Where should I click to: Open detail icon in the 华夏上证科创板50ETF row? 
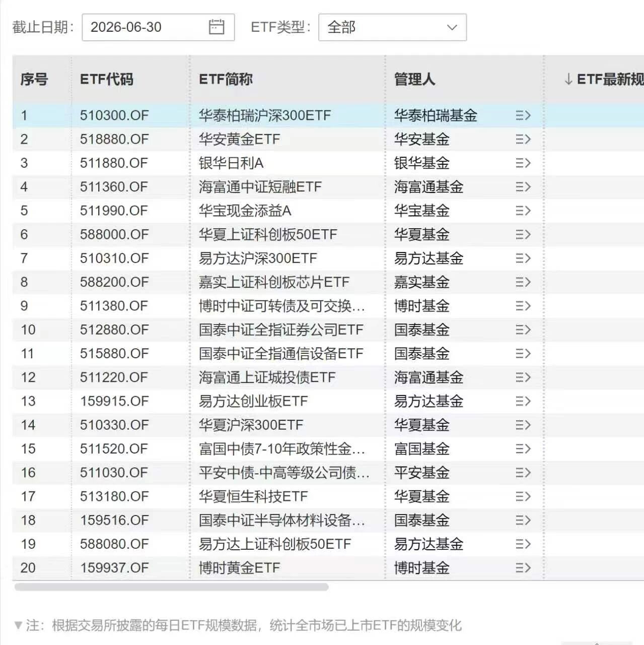[523, 234]
